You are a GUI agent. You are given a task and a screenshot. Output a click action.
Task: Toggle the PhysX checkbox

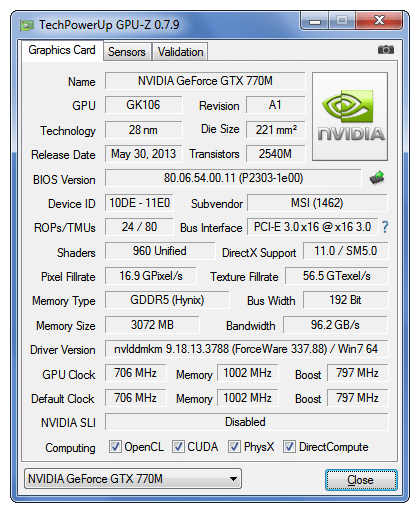pos(234,446)
